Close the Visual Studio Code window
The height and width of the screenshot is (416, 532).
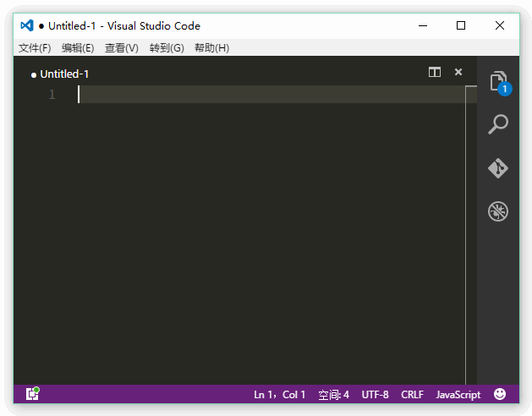pos(499,25)
